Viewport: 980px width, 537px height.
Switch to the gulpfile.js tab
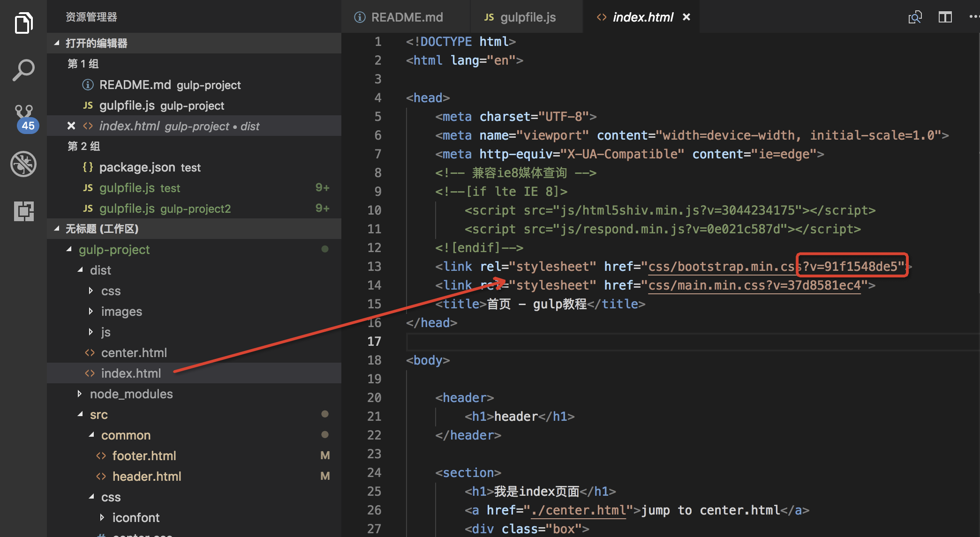pos(528,17)
